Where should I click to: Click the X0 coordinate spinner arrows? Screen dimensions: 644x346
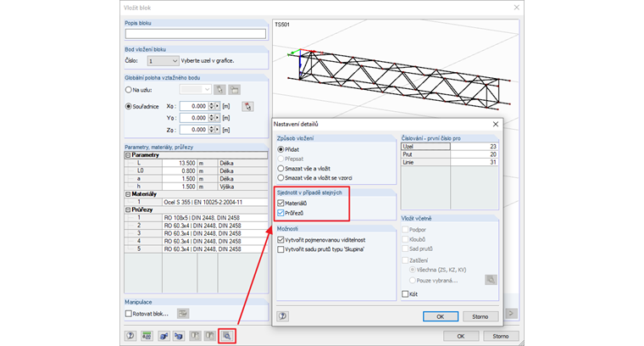[x=212, y=106]
